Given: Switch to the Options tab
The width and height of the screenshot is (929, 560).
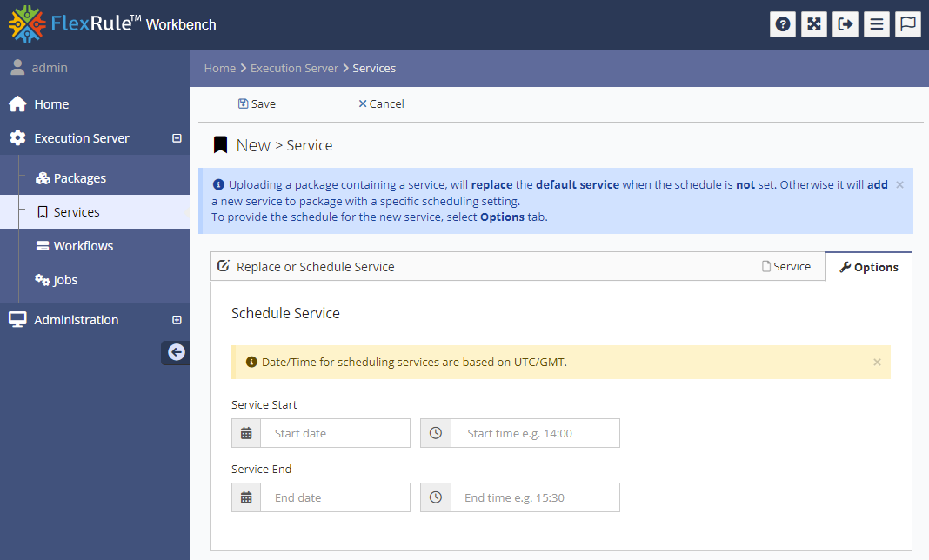Looking at the screenshot, I should (x=869, y=267).
